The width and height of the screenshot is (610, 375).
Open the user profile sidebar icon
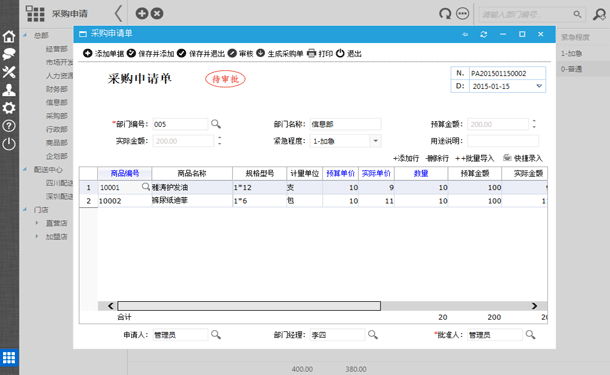pos(9,90)
